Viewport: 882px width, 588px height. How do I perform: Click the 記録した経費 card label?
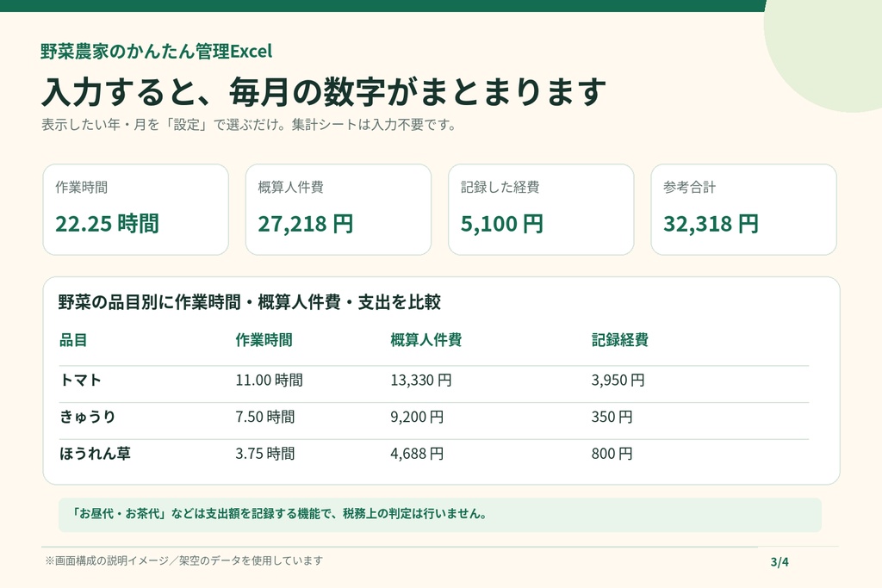pyautogui.click(x=500, y=187)
